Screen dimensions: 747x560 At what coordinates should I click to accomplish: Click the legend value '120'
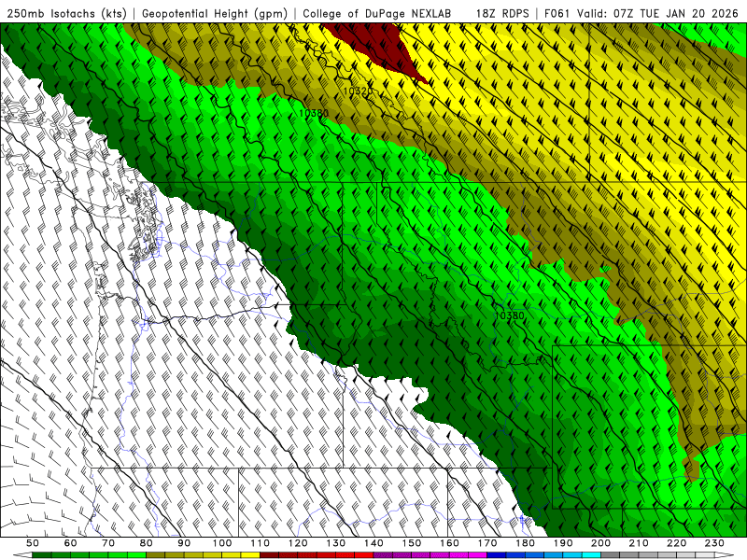pyautogui.click(x=298, y=543)
